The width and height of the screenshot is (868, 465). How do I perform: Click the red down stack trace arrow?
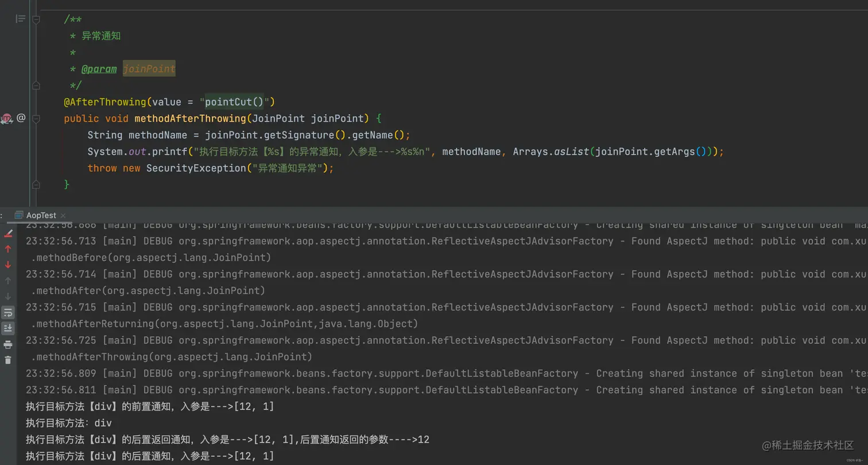pos(8,265)
